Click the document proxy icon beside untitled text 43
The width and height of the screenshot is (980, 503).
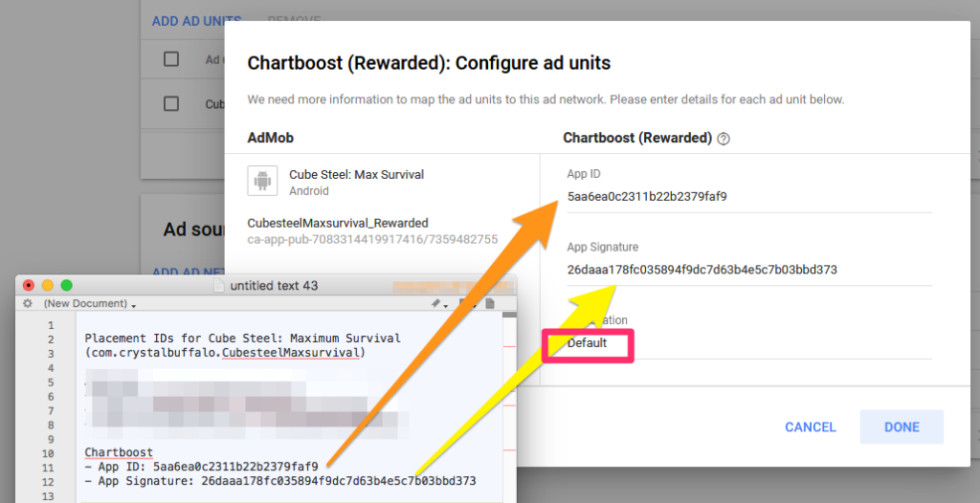coord(219,286)
